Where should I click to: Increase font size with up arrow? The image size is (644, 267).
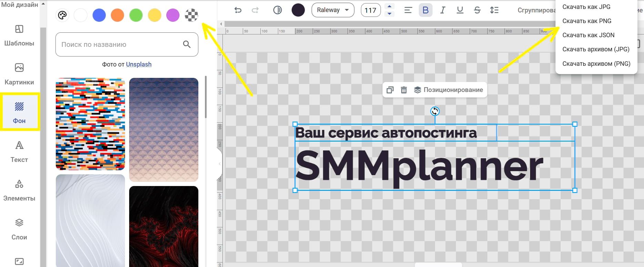[x=389, y=6]
